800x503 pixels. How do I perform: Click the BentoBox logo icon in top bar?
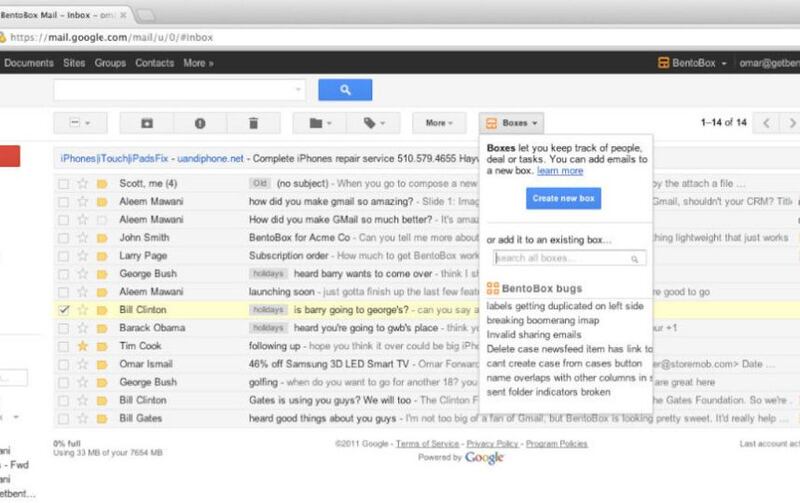pyautogui.click(x=663, y=63)
